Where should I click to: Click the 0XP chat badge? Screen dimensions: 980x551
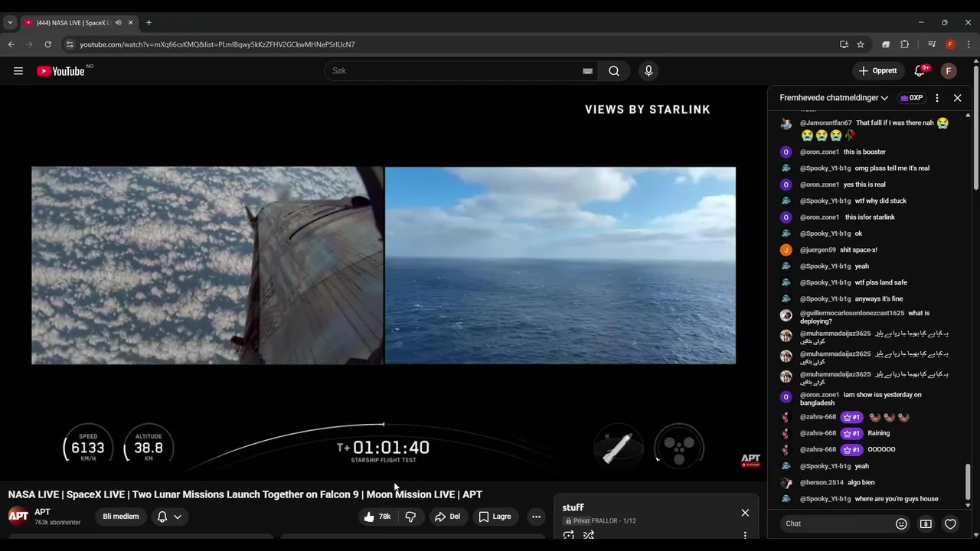pyautogui.click(x=911, y=98)
